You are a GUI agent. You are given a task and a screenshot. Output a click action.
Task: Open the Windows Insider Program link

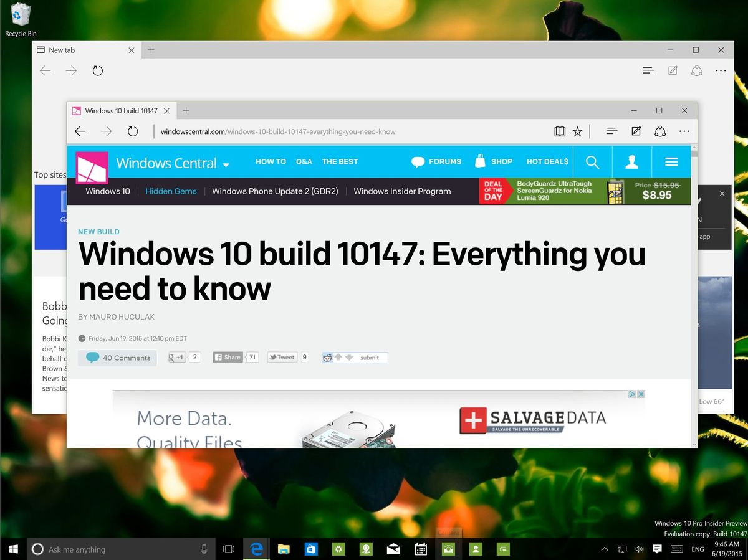[x=402, y=191]
